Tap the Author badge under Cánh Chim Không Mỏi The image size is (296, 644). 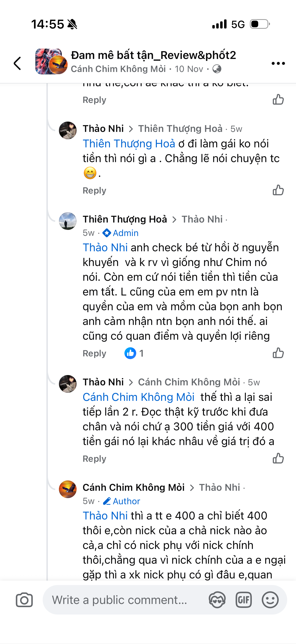pos(122,501)
